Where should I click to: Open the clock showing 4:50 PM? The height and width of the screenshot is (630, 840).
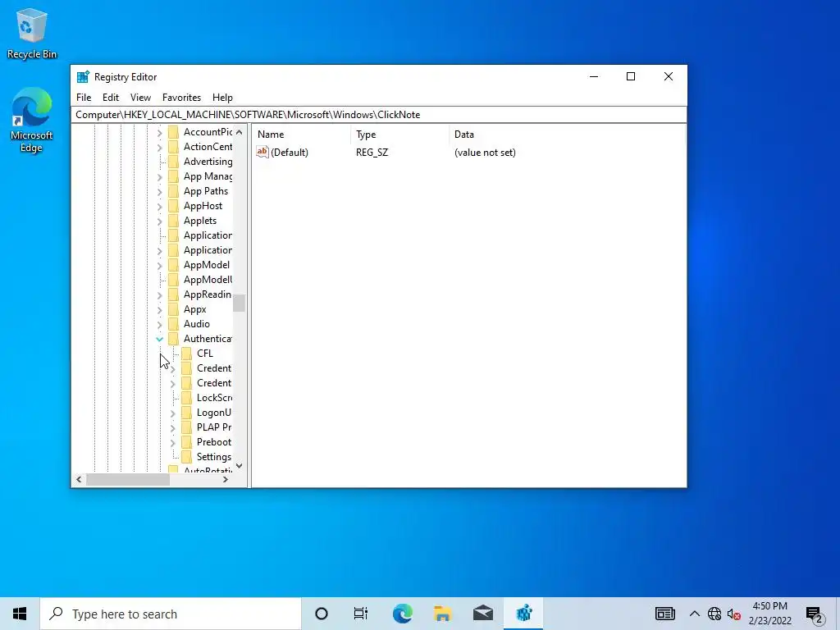769,614
